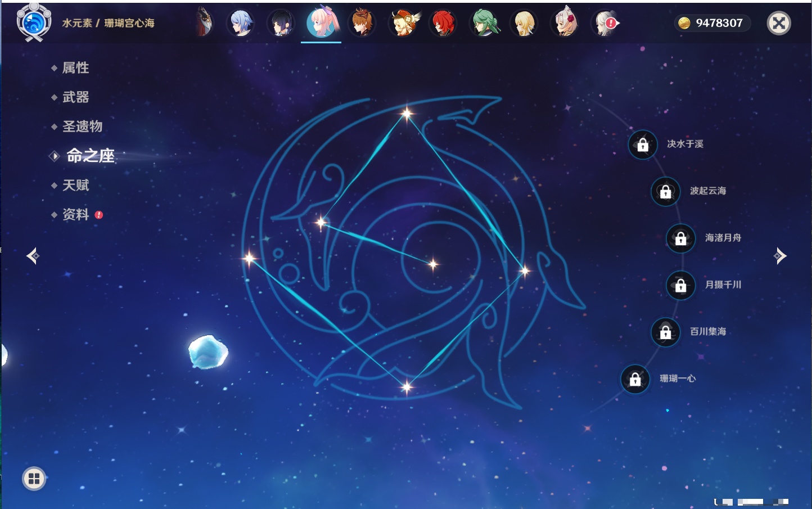This screenshot has height=509, width=812.
Task: Close the character screen
Action: tap(779, 23)
